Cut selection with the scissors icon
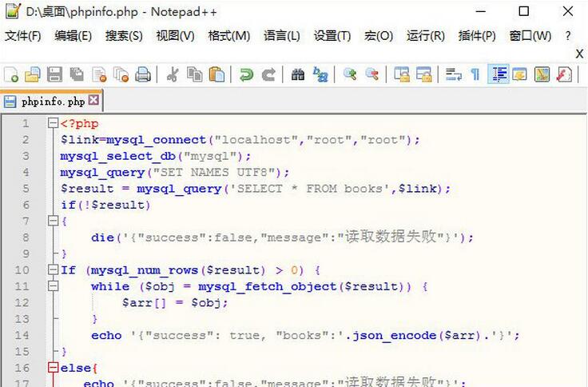The image size is (588, 387). (x=172, y=74)
